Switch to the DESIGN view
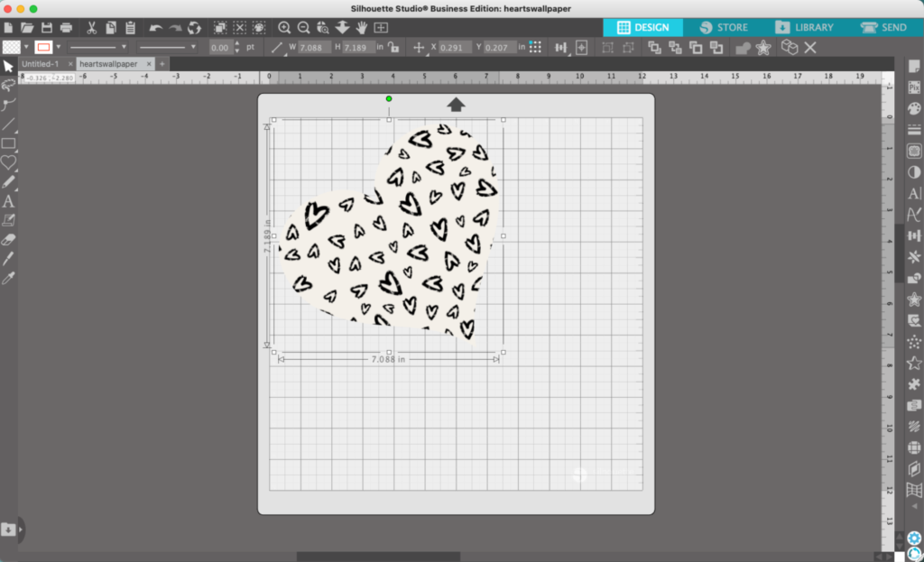This screenshot has height=562, width=924. point(642,27)
